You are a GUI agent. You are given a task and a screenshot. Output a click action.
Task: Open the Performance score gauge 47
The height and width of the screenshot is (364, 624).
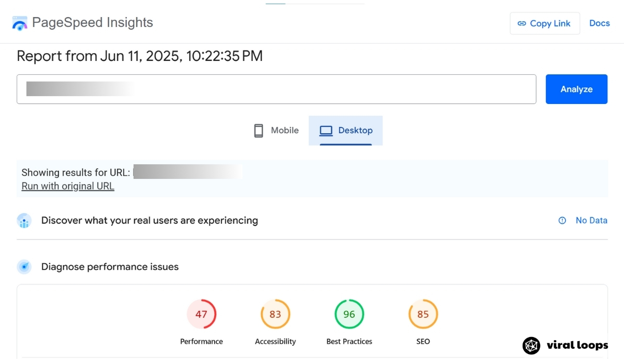click(x=201, y=314)
